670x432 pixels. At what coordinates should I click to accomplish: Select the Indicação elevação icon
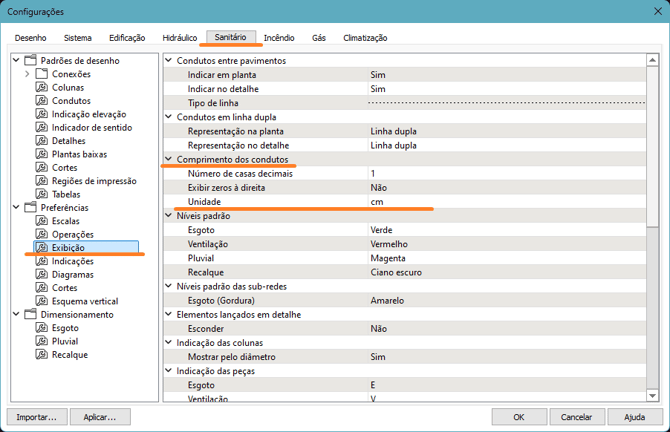[42, 114]
